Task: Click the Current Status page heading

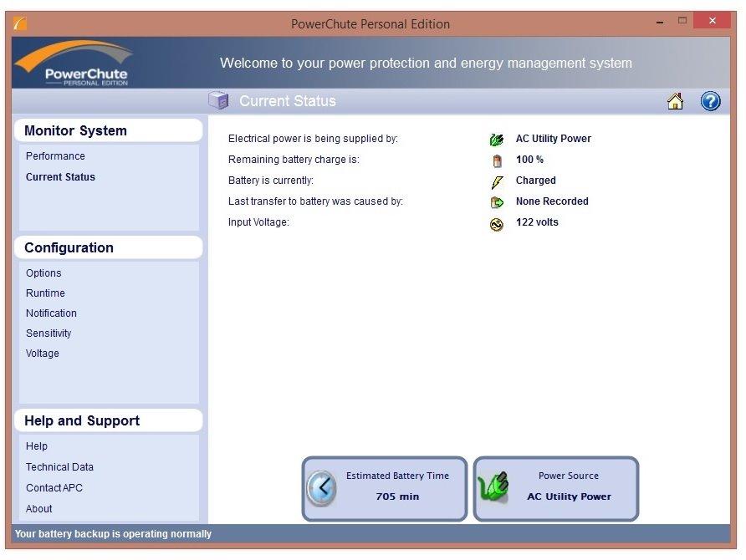Action: tap(288, 101)
